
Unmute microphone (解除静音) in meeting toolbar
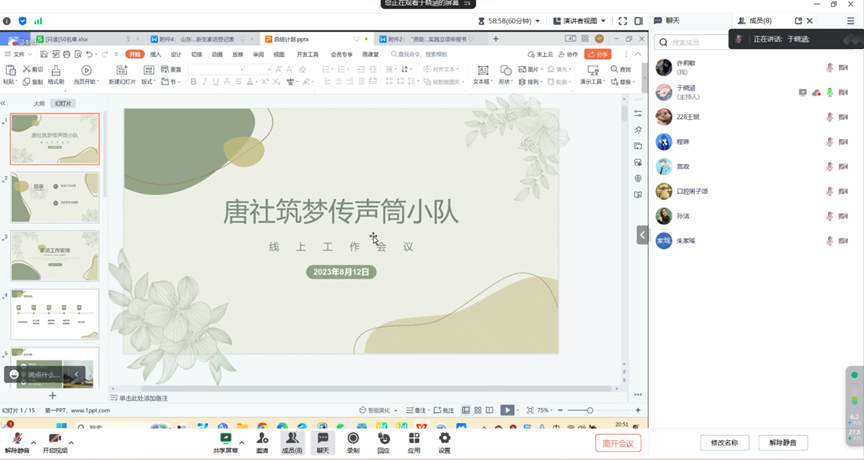(x=17, y=443)
